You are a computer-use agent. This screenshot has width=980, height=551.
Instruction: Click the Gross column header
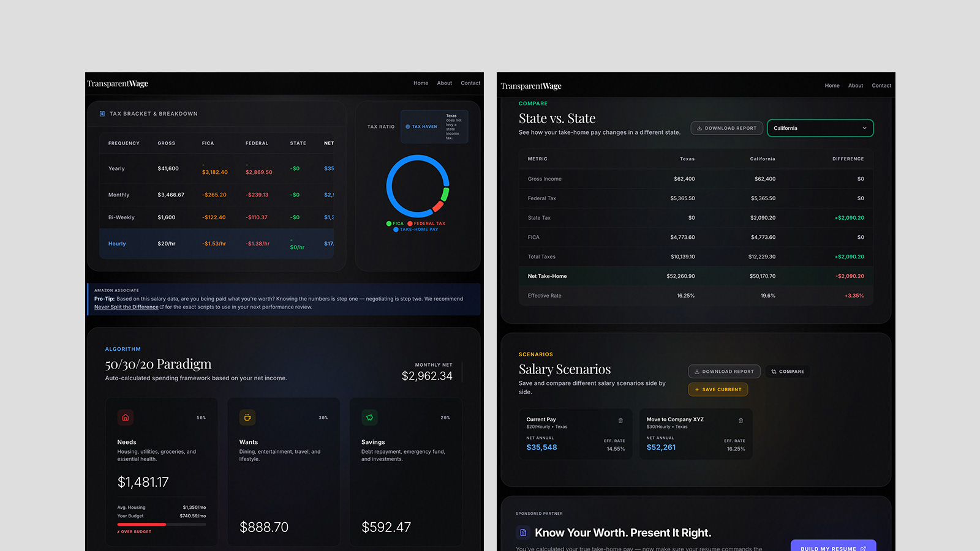(166, 143)
